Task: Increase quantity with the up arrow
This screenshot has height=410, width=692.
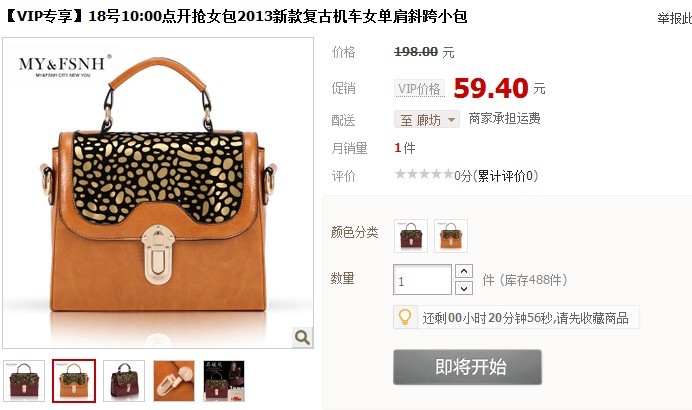Action: [x=464, y=271]
